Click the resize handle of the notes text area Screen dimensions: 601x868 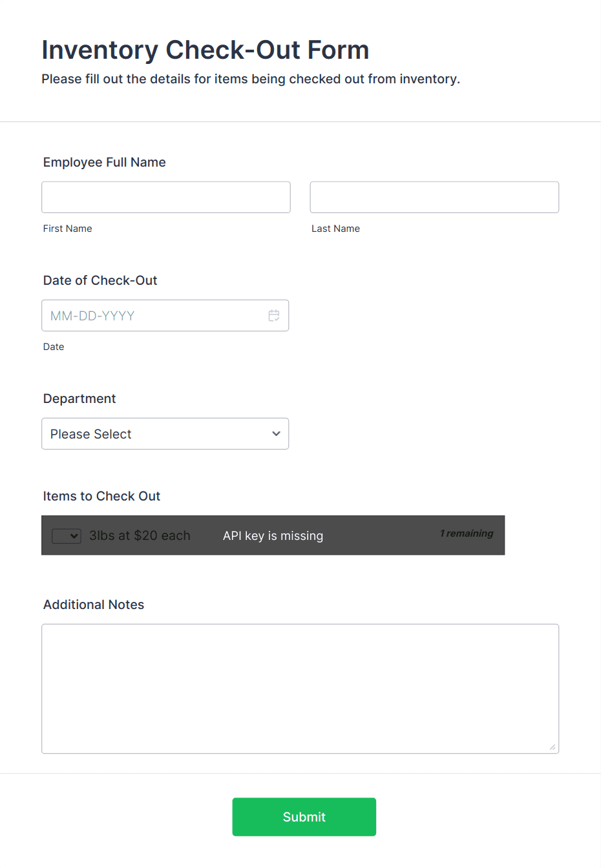click(554, 747)
